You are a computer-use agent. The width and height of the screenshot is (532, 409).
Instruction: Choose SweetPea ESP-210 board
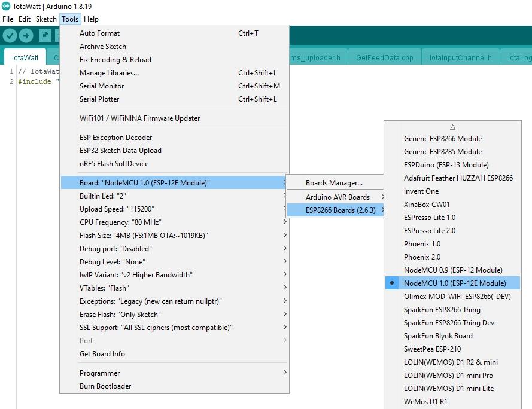coord(452,349)
